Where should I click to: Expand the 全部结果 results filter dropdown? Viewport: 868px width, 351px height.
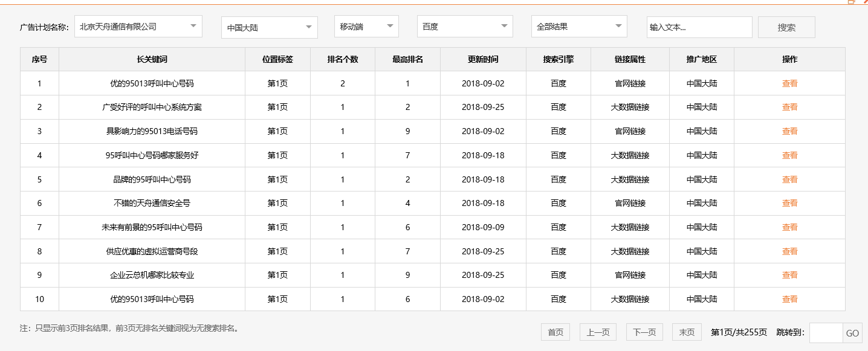click(578, 26)
